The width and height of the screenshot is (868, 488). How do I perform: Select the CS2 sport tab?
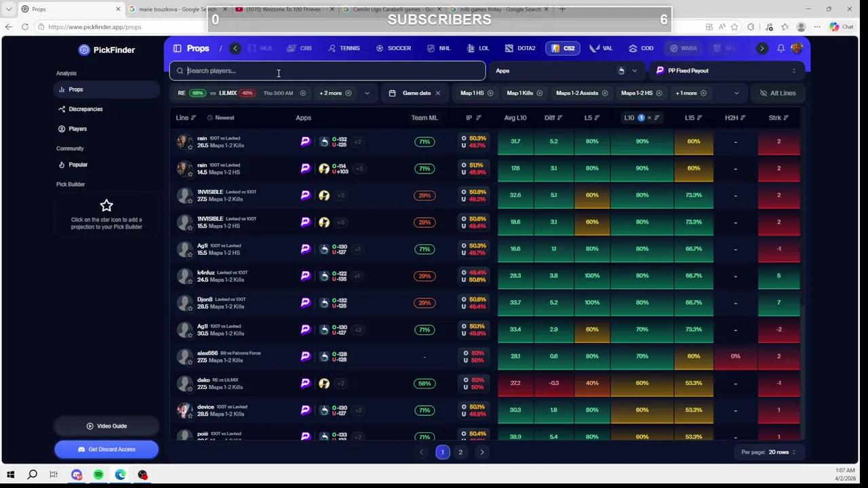(x=563, y=48)
